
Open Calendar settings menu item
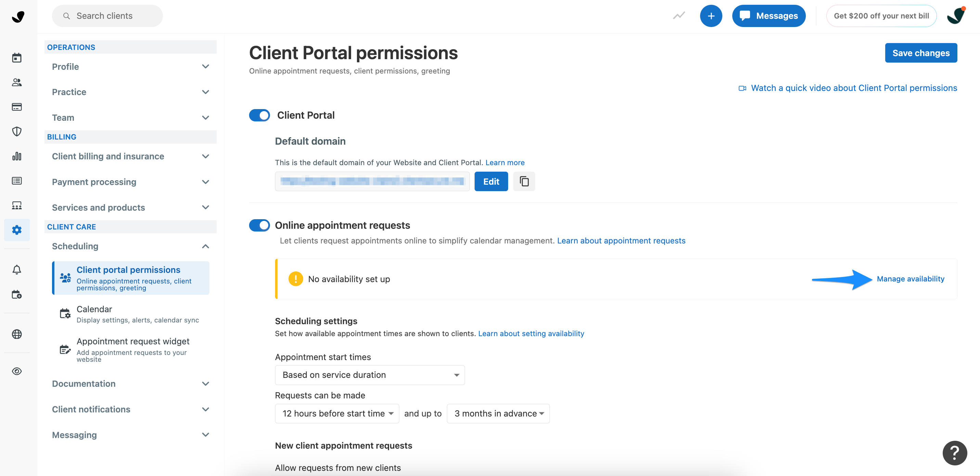pos(131,314)
